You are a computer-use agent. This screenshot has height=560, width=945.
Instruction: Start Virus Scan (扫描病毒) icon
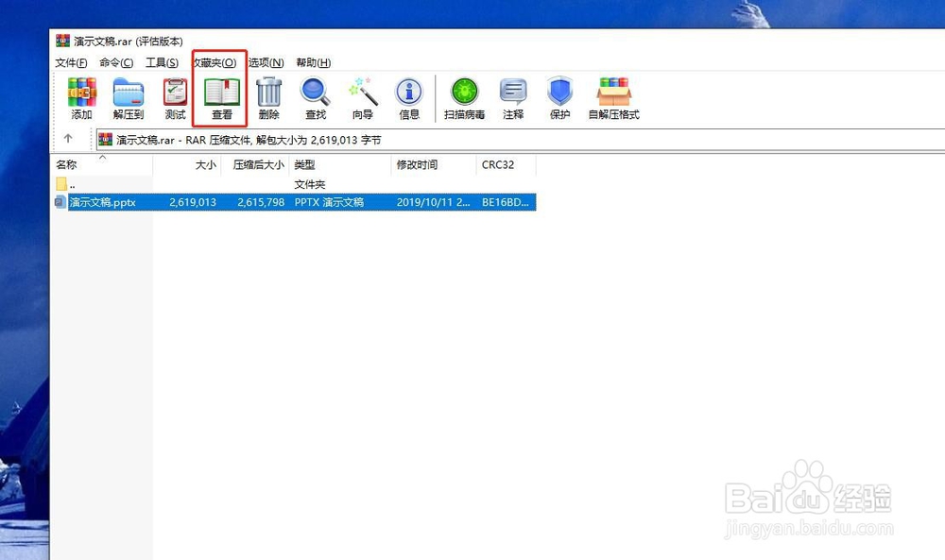coord(465,98)
